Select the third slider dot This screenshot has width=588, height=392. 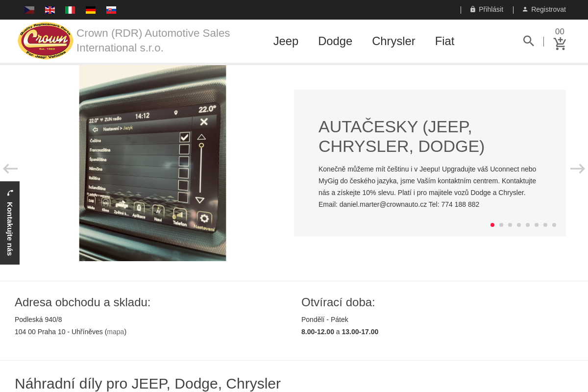pyautogui.click(x=510, y=225)
